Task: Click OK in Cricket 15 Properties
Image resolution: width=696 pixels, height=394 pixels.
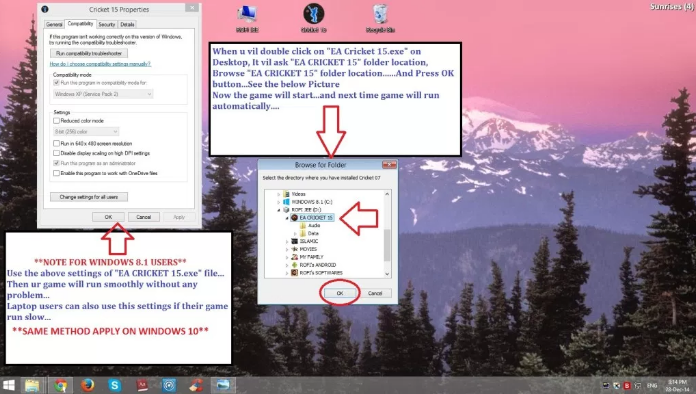Action: 108,217
